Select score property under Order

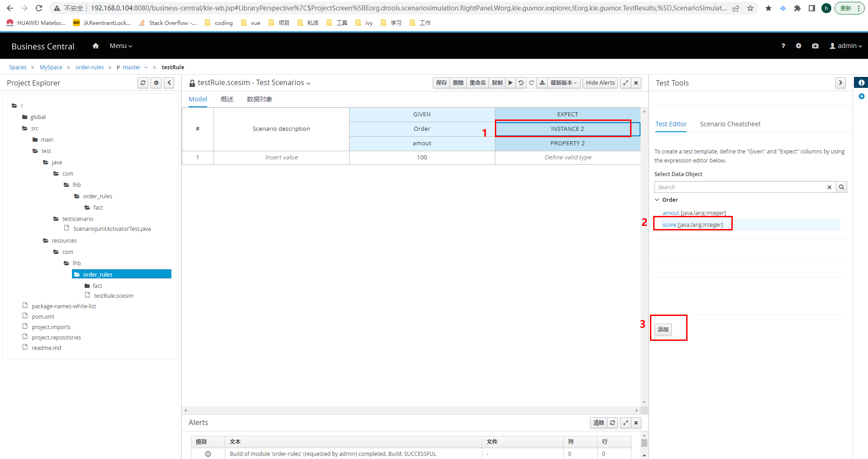point(693,225)
